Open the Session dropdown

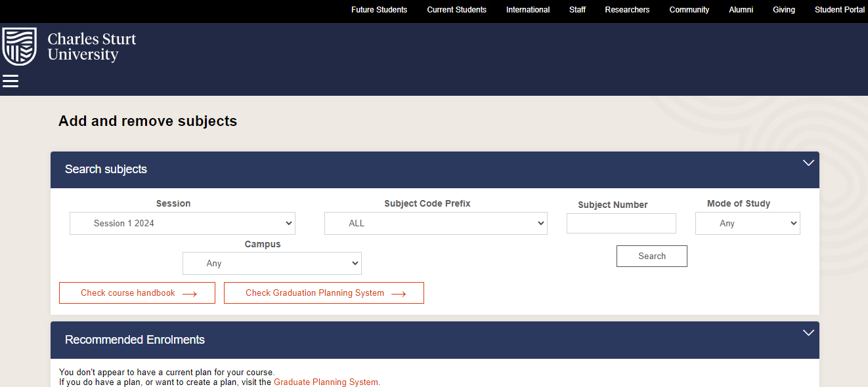(x=182, y=223)
